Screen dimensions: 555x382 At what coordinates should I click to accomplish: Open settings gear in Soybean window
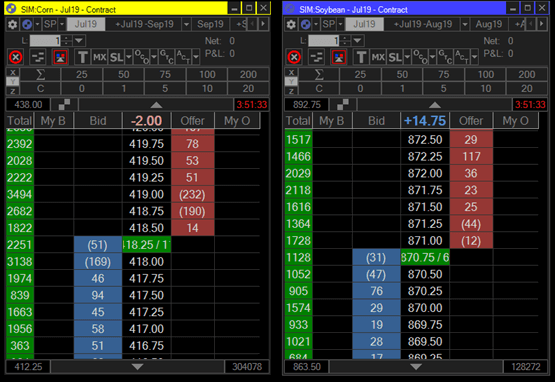tap(291, 24)
